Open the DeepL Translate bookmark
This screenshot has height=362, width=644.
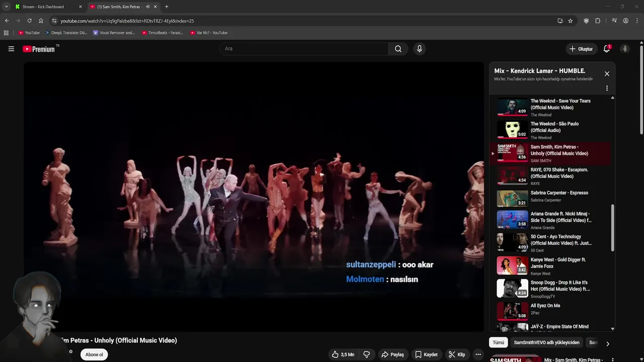[66, 33]
